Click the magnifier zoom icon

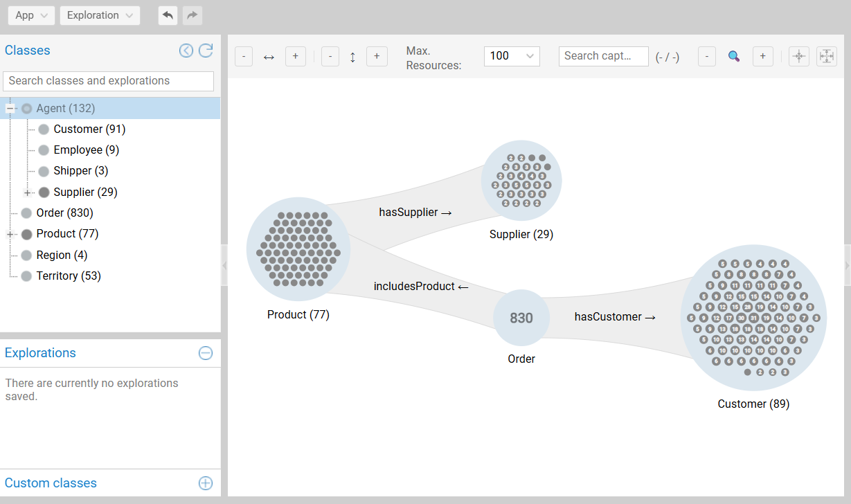pos(734,57)
